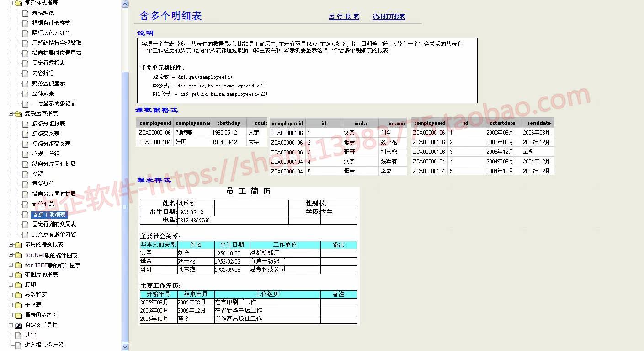Click the folder icon of 常用的特别报表
The width and height of the screenshot is (644, 351).
[x=19, y=244]
